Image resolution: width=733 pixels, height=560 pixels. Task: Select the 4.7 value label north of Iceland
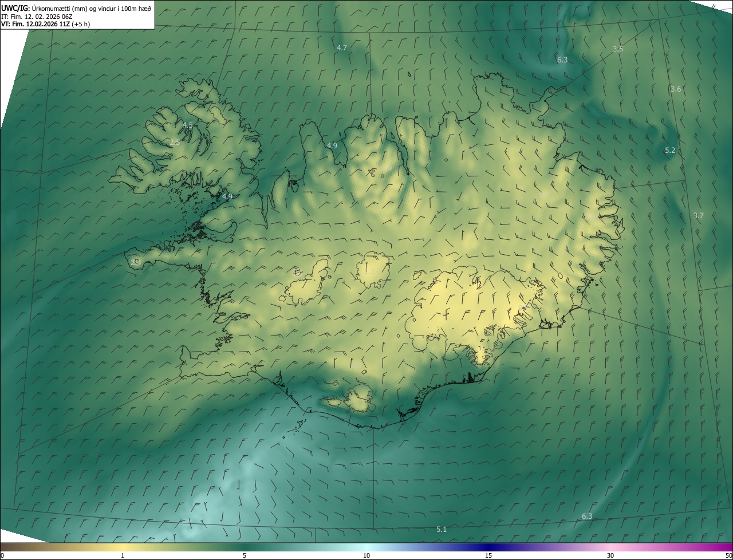coord(342,48)
